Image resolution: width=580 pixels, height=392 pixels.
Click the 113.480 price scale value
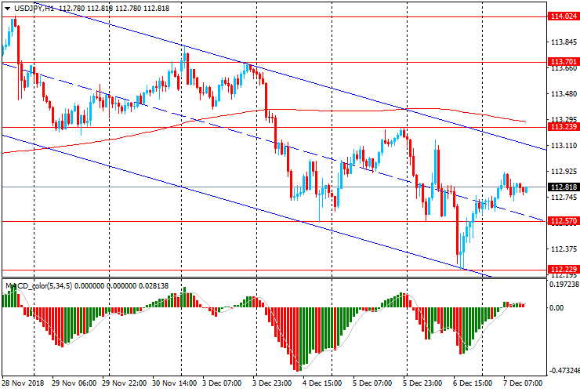coord(564,94)
